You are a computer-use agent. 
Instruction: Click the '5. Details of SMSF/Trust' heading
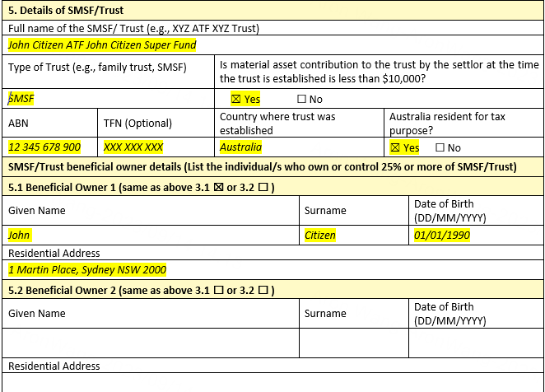[66, 11]
